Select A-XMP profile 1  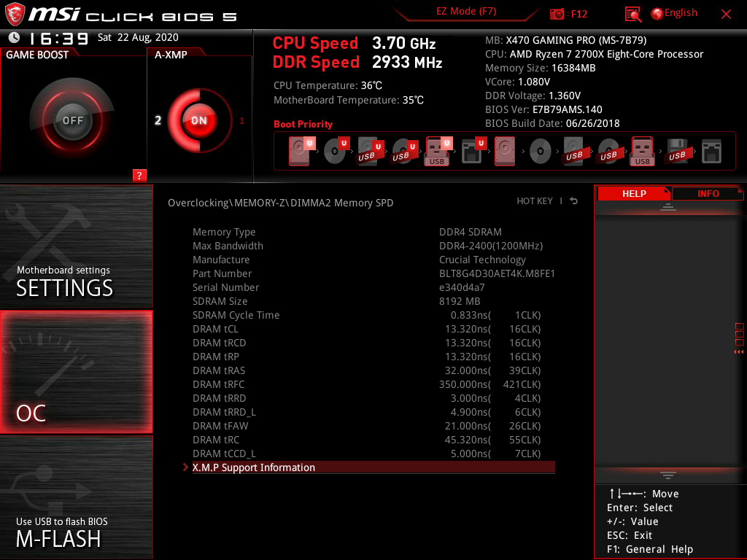pyautogui.click(x=241, y=120)
